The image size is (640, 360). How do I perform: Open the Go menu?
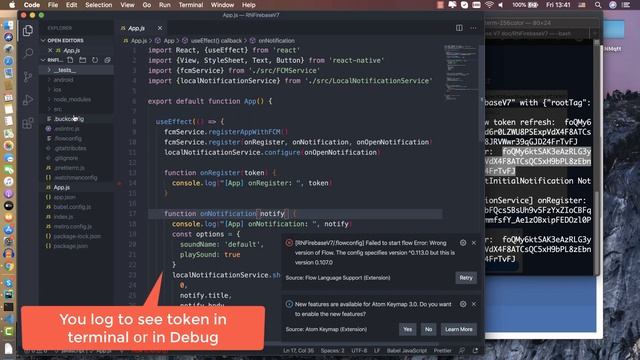pos(147,5)
